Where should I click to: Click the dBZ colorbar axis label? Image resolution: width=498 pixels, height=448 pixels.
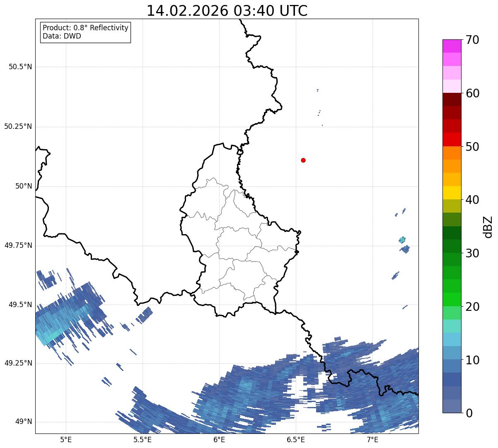point(488,226)
